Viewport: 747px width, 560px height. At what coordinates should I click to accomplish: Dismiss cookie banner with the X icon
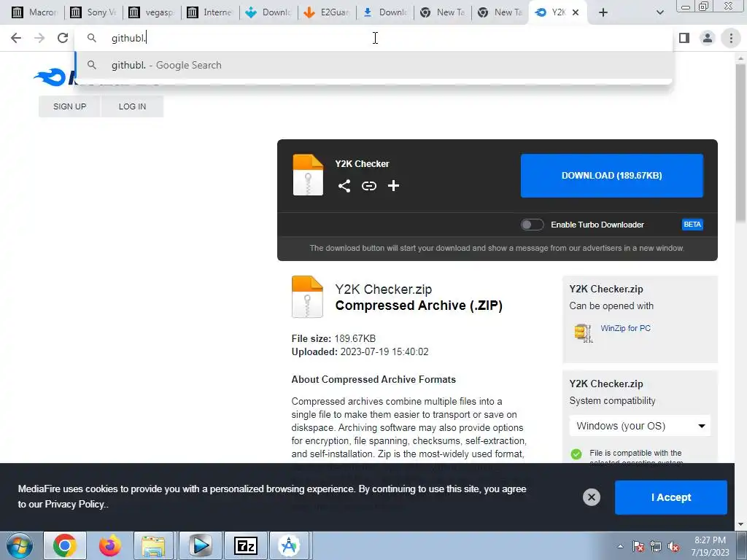[x=591, y=497]
